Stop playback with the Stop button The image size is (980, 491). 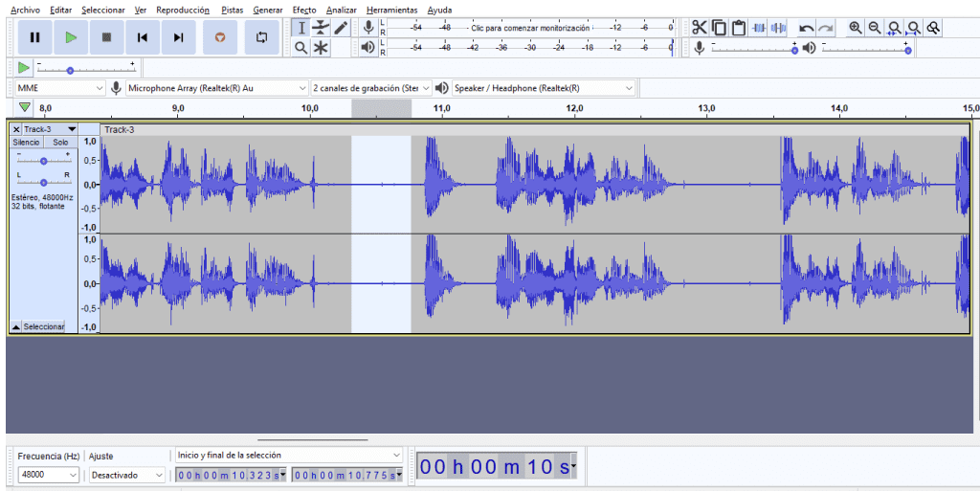pyautogui.click(x=106, y=37)
